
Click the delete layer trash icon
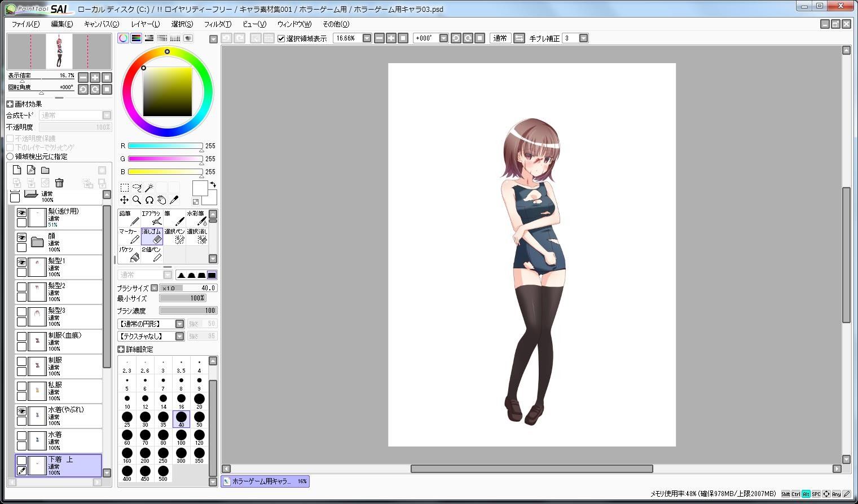(x=59, y=183)
